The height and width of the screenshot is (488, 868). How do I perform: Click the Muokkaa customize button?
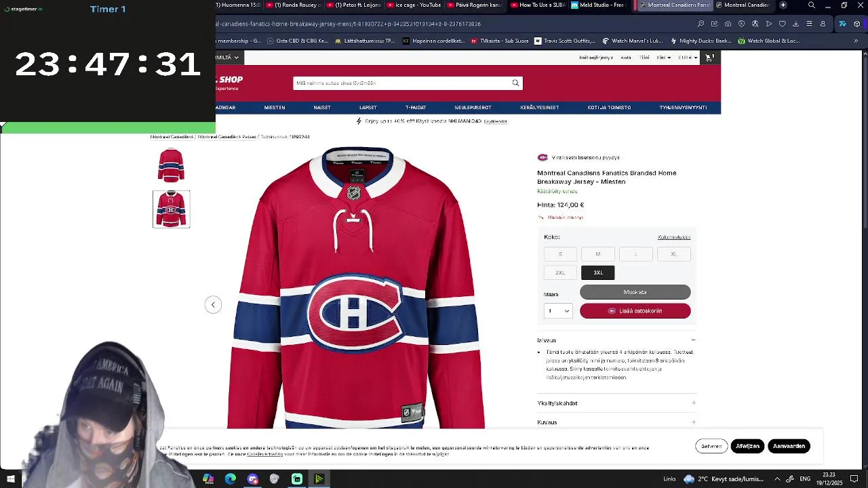tap(635, 292)
